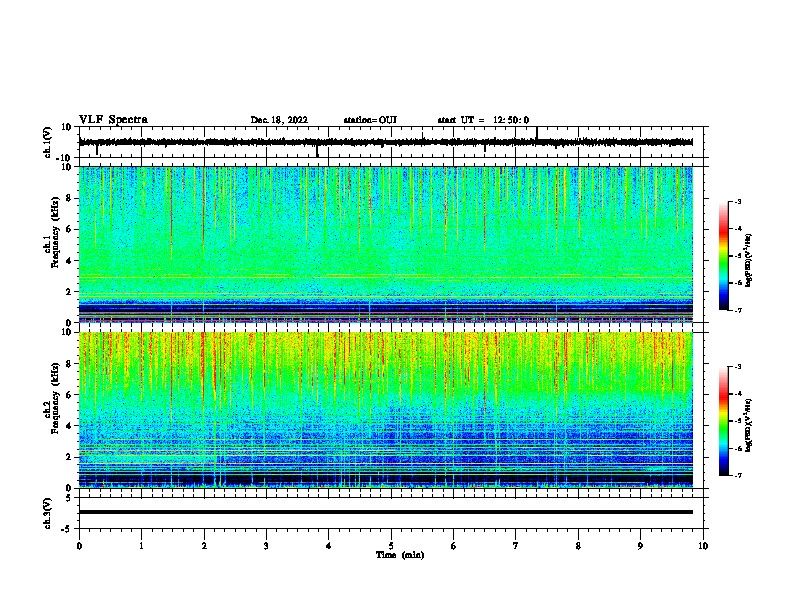Click the "-7" label on ch.2 color scale
The height and width of the screenshot is (612, 792).
[x=738, y=475]
